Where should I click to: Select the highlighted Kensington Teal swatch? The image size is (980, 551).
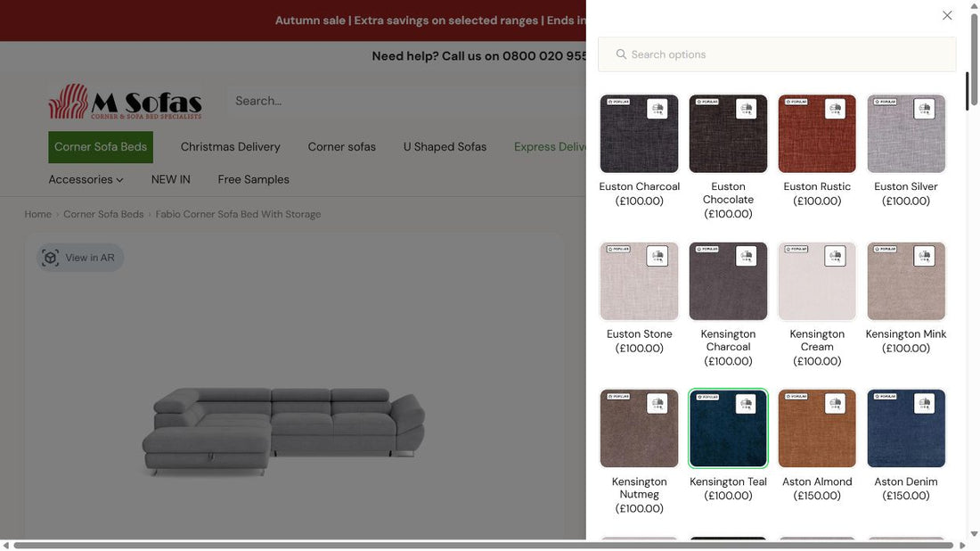tap(728, 429)
